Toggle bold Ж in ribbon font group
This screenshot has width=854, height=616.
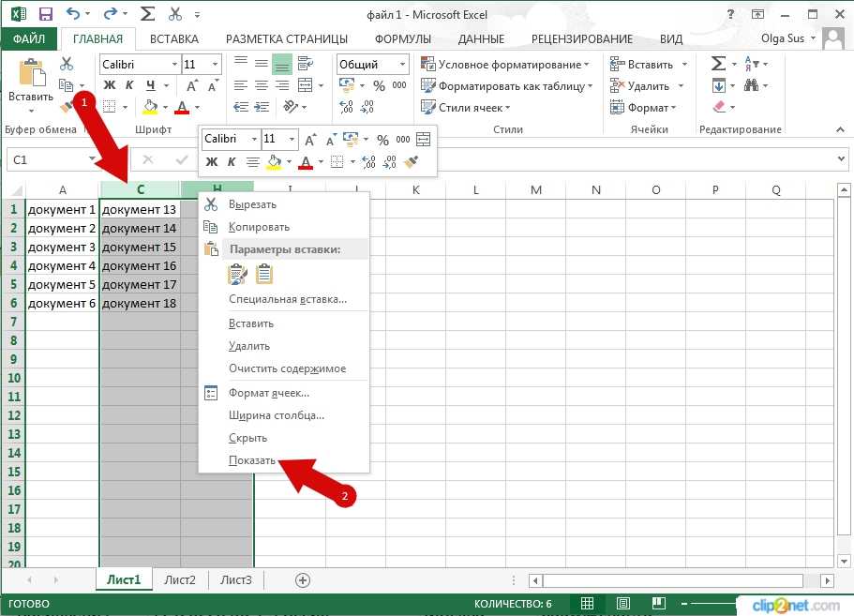[110, 85]
